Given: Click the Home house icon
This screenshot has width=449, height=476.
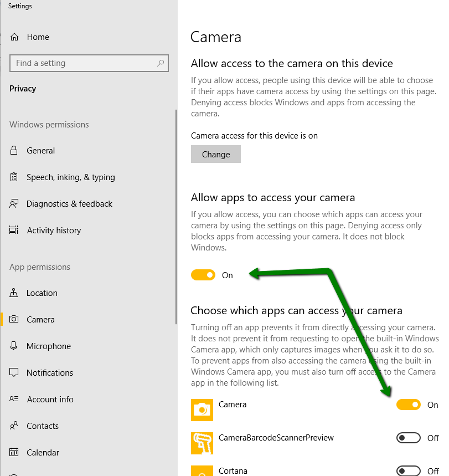Looking at the screenshot, I should pos(14,37).
